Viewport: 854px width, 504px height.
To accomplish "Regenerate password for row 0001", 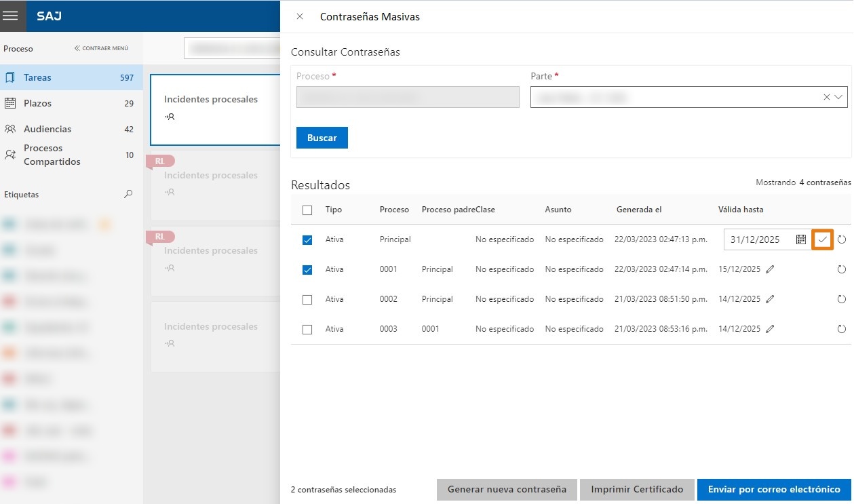I will click(x=842, y=269).
